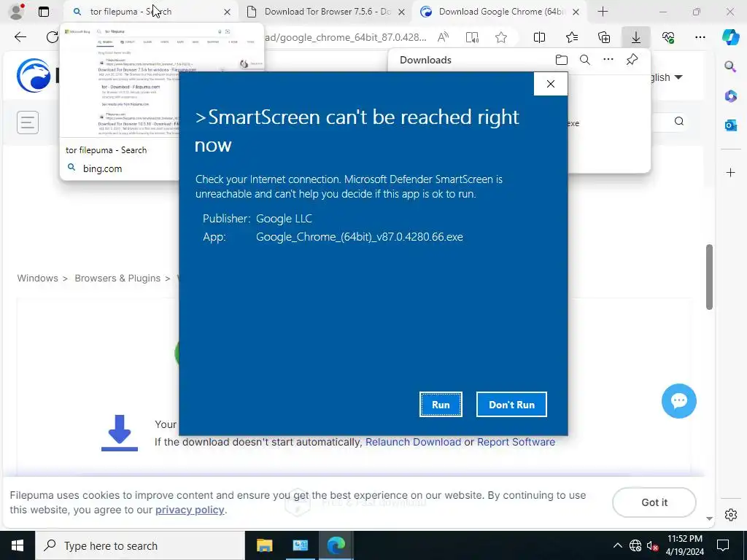The height and width of the screenshot is (560, 747).
Task: Go back to previous page
Action: pyautogui.click(x=20, y=37)
